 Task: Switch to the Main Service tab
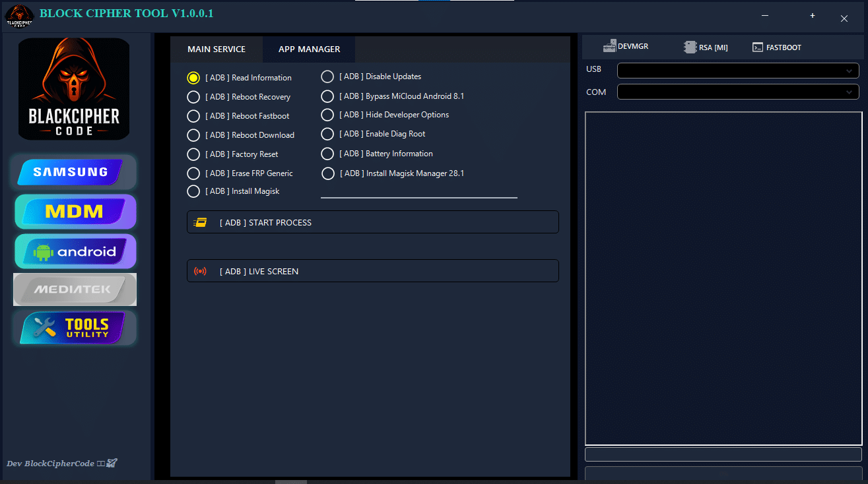[216, 49]
